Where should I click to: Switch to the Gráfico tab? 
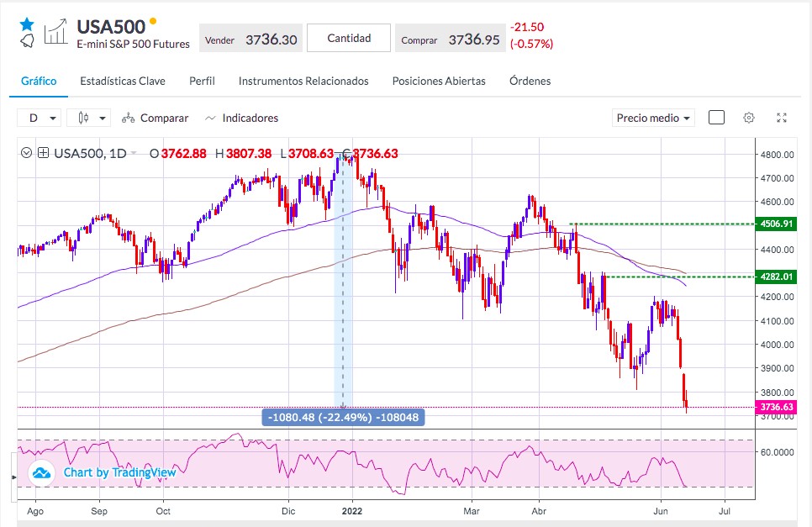(x=39, y=81)
